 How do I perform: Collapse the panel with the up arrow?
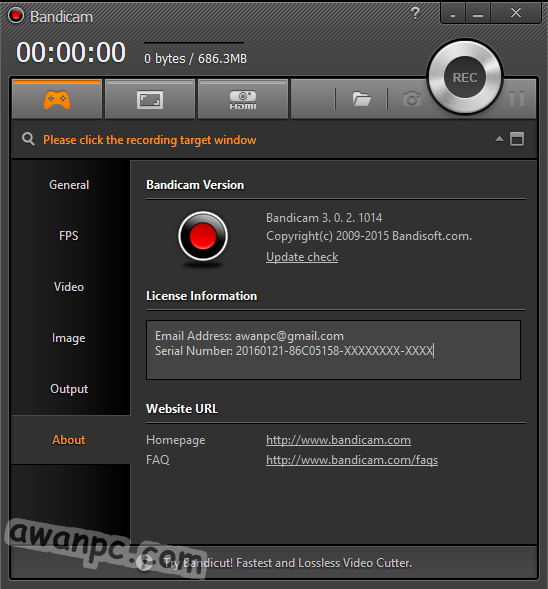[499, 139]
